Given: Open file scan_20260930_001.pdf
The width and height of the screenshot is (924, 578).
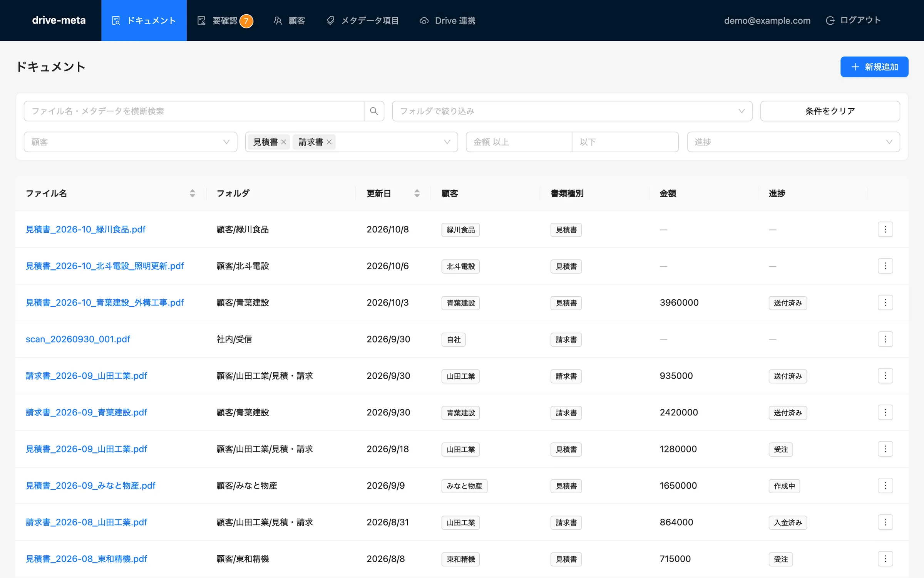Looking at the screenshot, I should [x=78, y=339].
